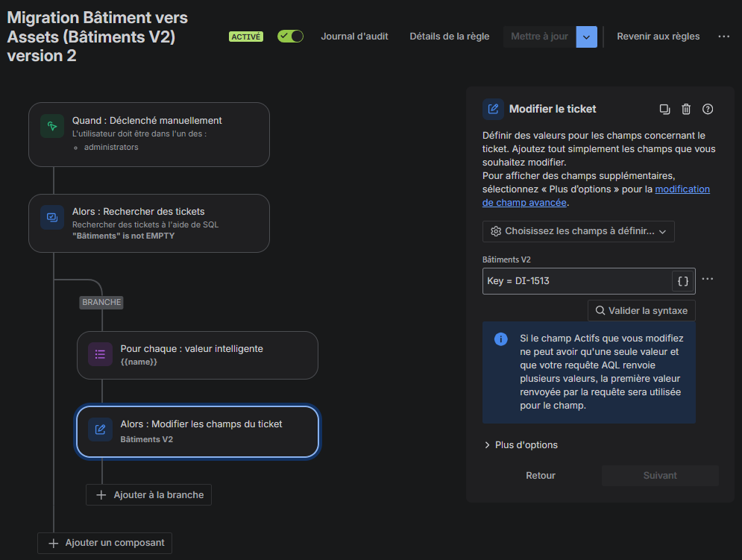Select the Quand : Déclenché manuellement card
This screenshot has width=742, height=560.
[x=149, y=134]
